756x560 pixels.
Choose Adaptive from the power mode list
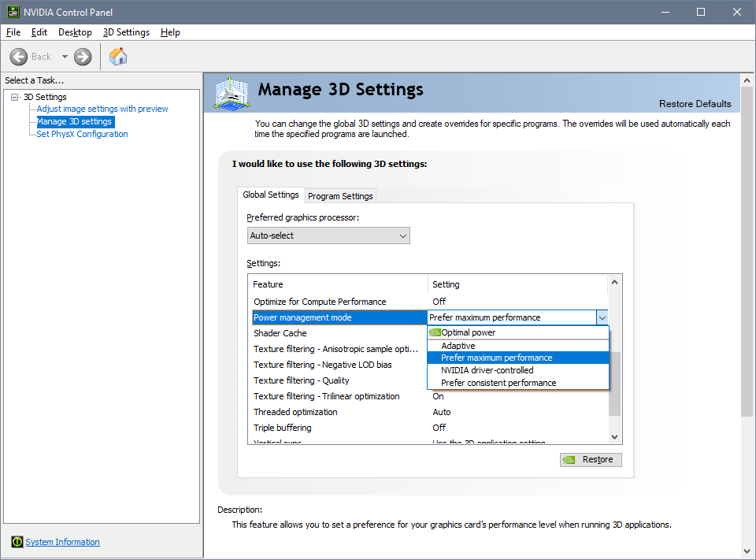click(458, 345)
